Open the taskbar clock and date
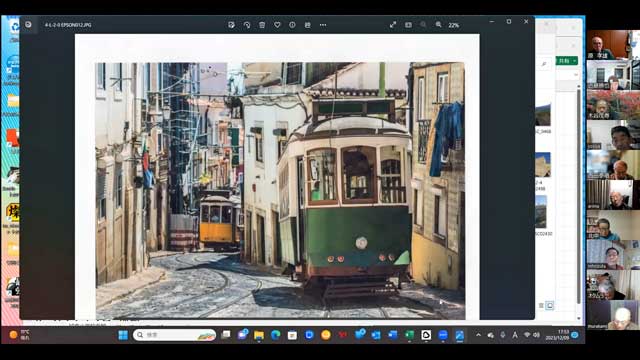 pyautogui.click(x=557, y=335)
